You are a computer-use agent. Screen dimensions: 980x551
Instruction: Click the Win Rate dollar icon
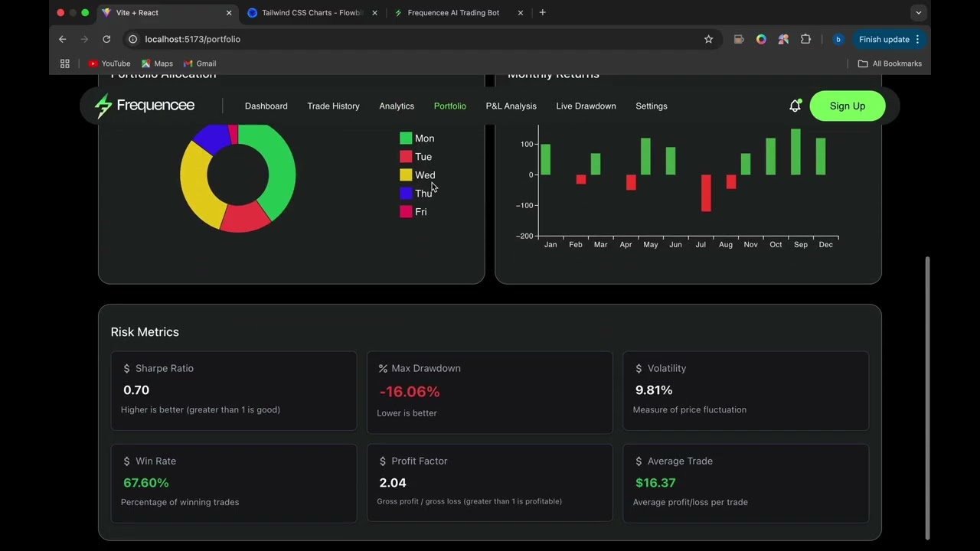click(x=127, y=461)
